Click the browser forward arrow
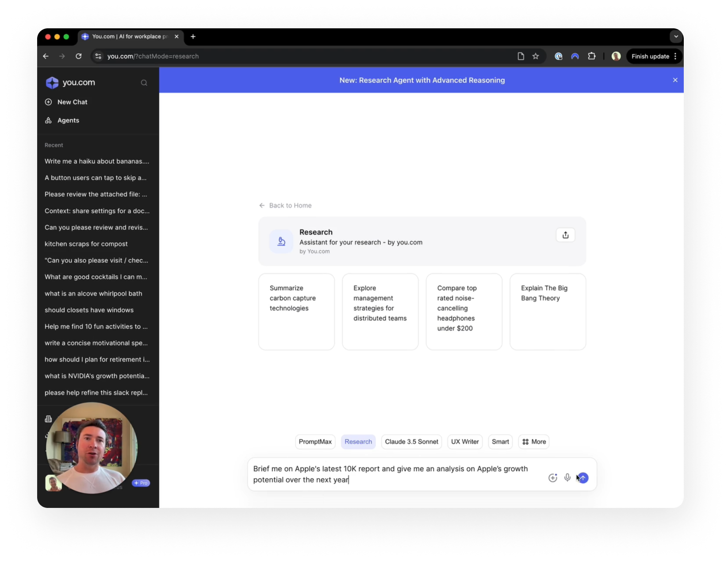 coord(62,56)
